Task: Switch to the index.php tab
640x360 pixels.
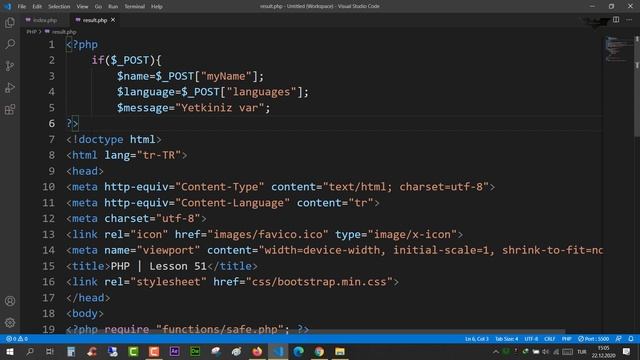Action: 41,20
